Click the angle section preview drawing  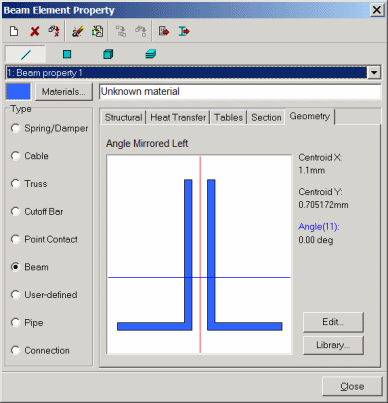pos(199,254)
